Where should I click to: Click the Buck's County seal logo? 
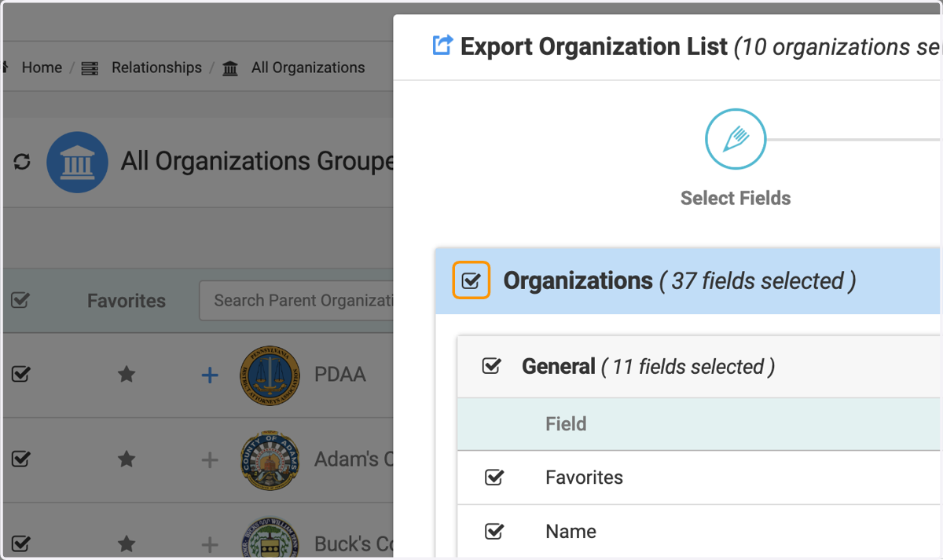click(270, 538)
